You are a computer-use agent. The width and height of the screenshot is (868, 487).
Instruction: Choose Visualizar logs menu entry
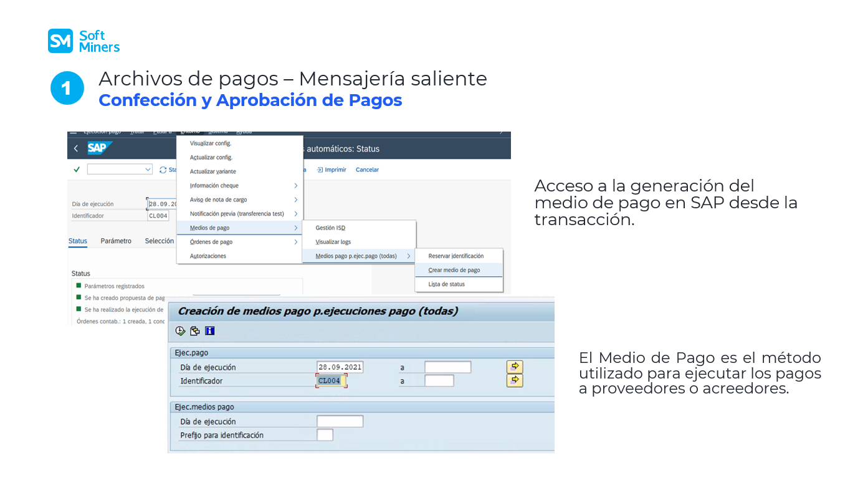pyautogui.click(x=333, y=242)
